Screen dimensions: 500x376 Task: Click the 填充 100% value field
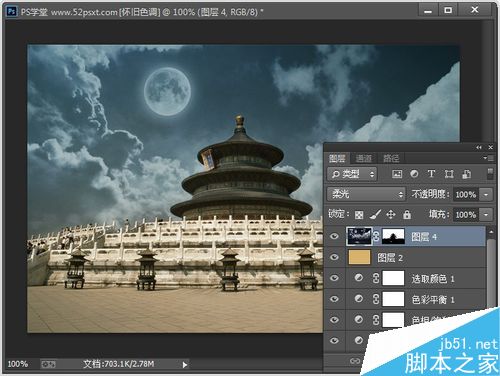pos(466,215)
